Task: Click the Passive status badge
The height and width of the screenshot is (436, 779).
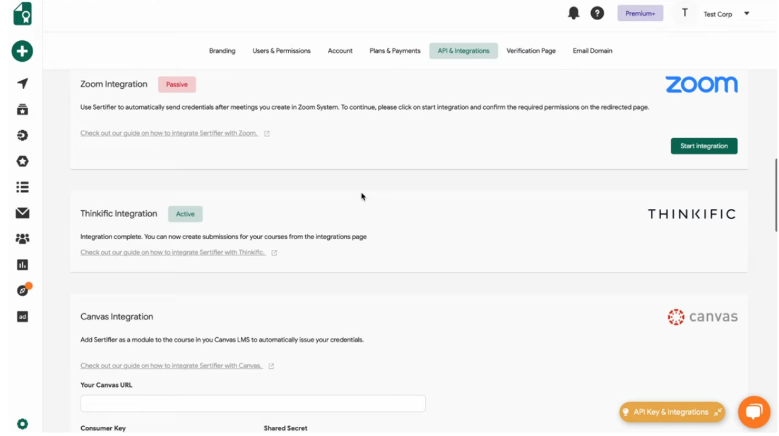Action: (176, 84)
